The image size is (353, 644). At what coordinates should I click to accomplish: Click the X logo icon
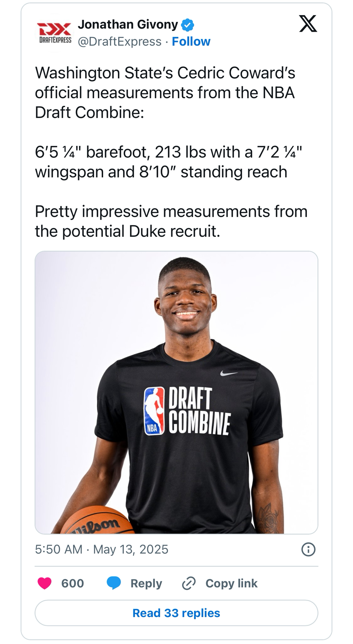[308, 24]
